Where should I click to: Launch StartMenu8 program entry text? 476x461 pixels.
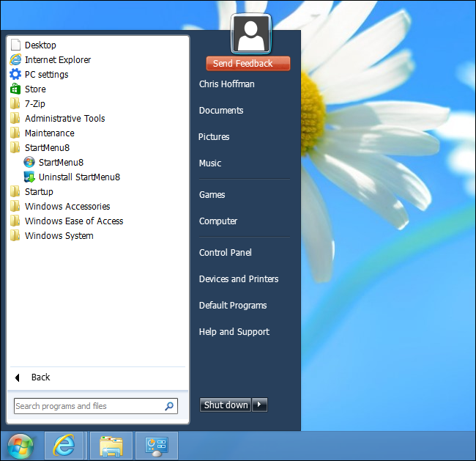(x=61, y=162)
